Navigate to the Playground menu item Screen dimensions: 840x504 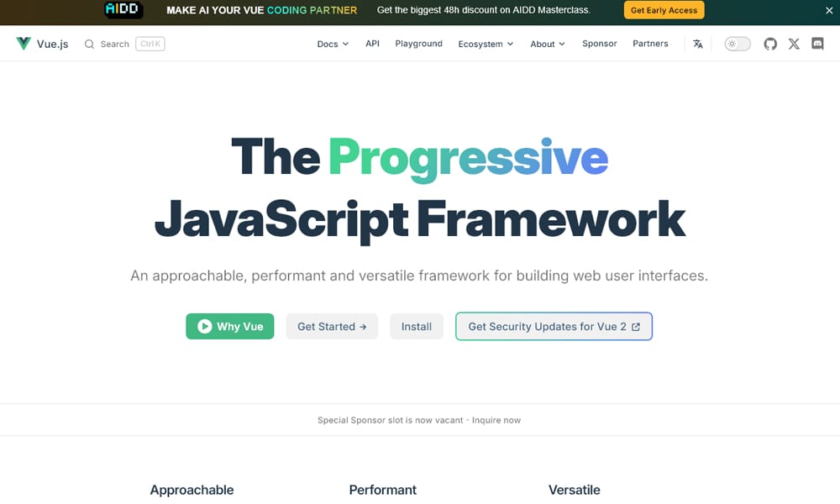[x=418, y=43]
